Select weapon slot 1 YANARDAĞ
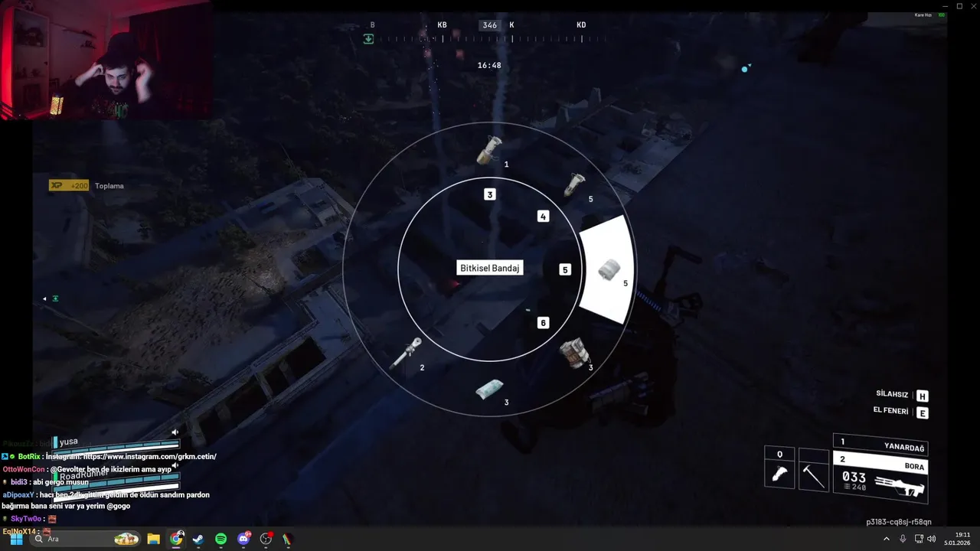 pos(880,444)
